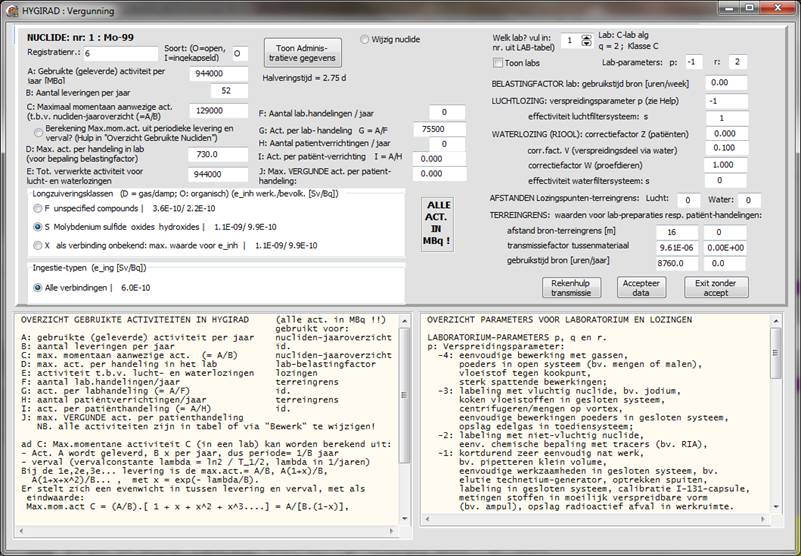Click left arrow of activiteiten horizontal scrollbar
Image resolution: width=801 pixels, height=556 pixels.
tap(21, 531)
